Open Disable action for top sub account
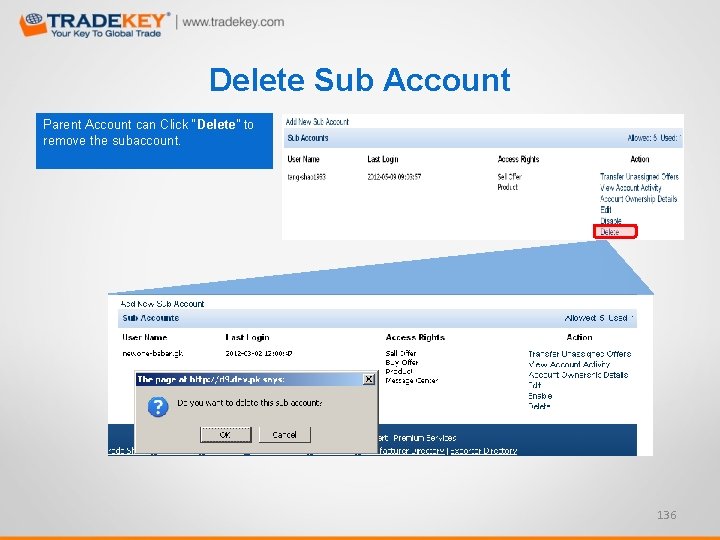The width and height of the screenshot is (720, 540). 611,221
